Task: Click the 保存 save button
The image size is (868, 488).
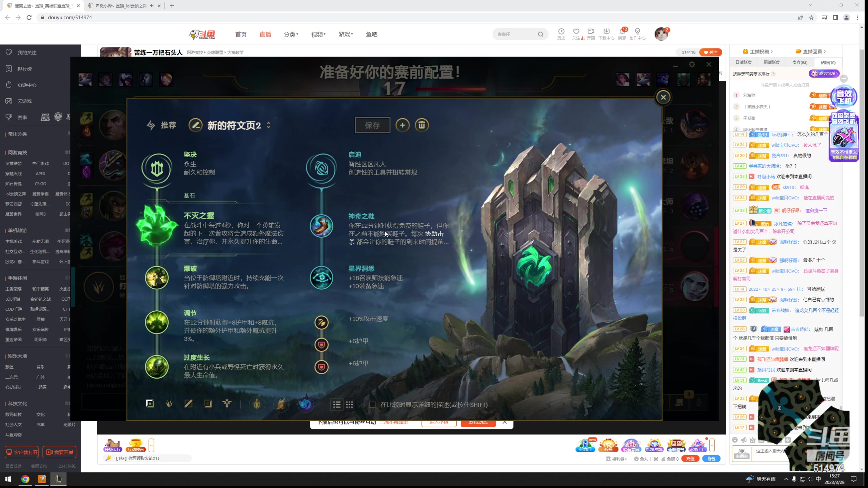Action: click(372, 125)
